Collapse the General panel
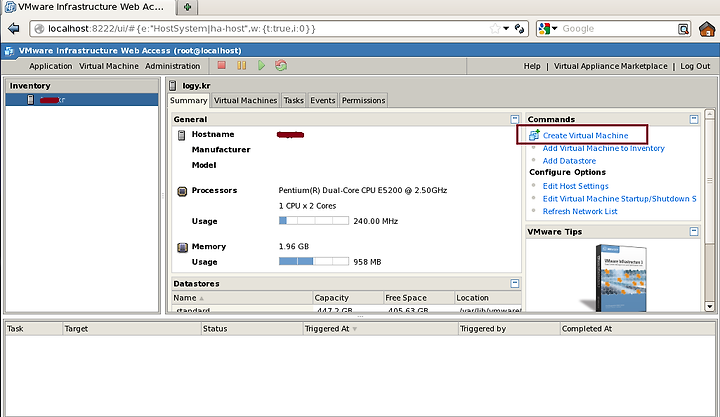Screen dimensions: 720x417 [514, 119]
